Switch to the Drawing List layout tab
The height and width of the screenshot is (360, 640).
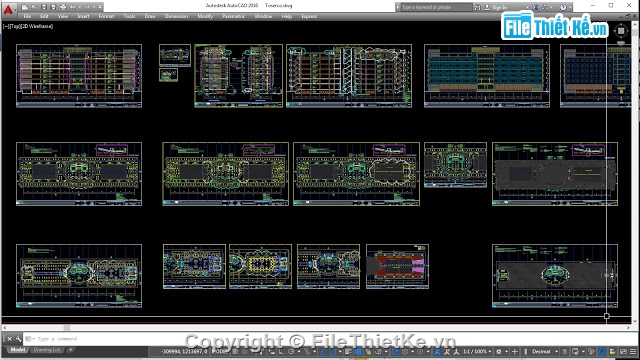[x=47, y=350]
